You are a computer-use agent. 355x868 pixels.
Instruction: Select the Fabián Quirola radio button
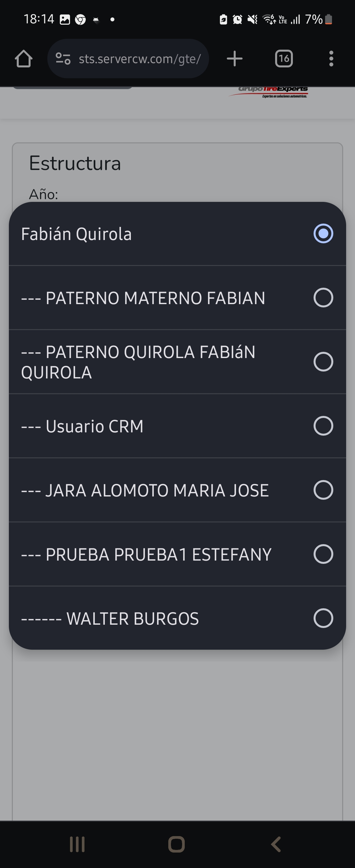point(323,233)
